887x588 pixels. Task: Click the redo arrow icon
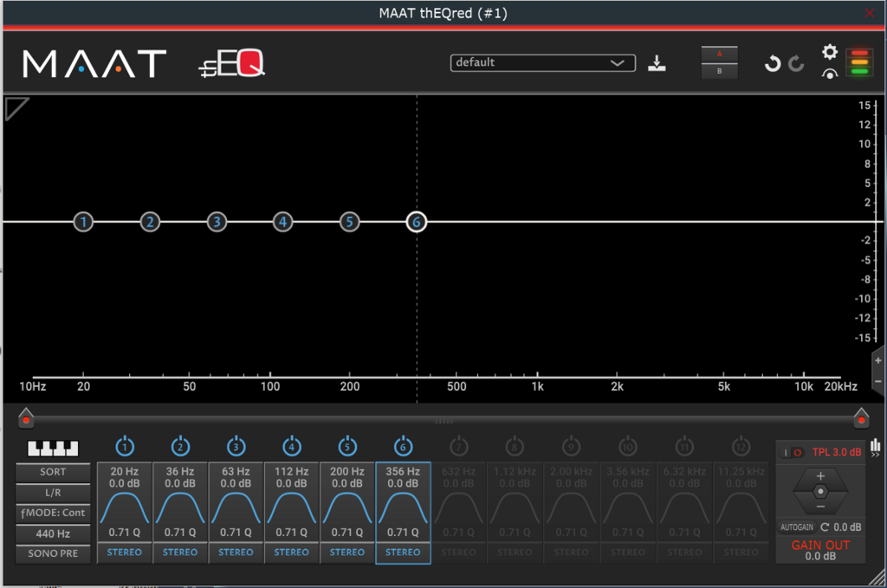point(796,63)
